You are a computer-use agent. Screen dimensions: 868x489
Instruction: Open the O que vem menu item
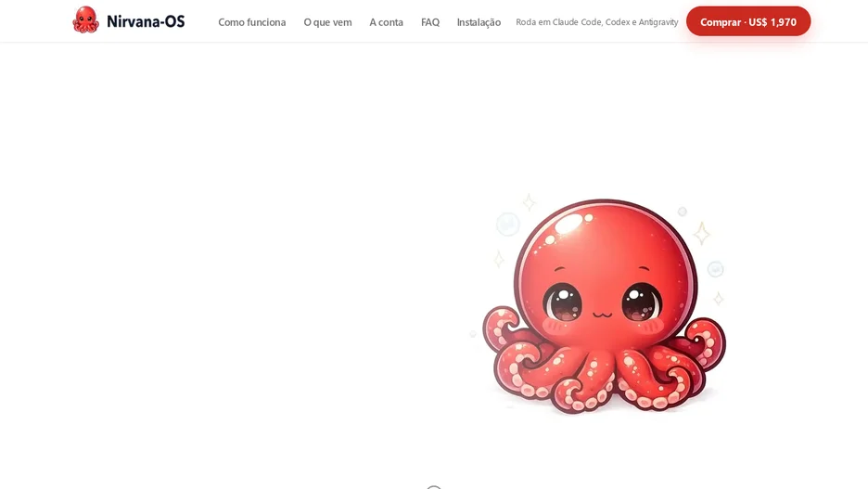327,22
